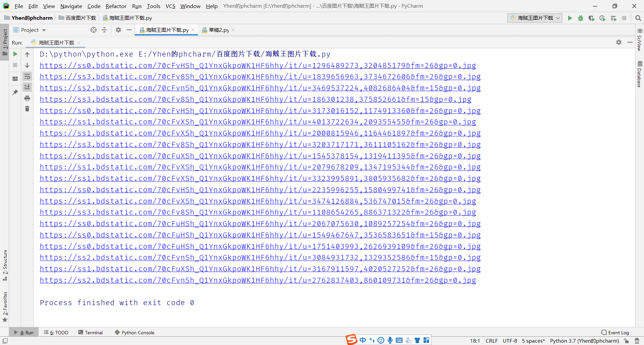
Task: Open link with u=186301238
Action: point(255,99)
